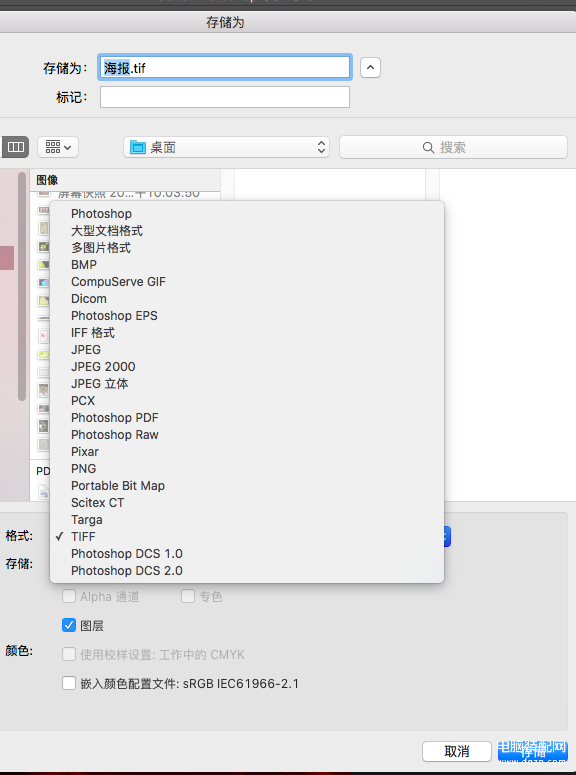Open the group arrangement dropdown

(58, 147)
